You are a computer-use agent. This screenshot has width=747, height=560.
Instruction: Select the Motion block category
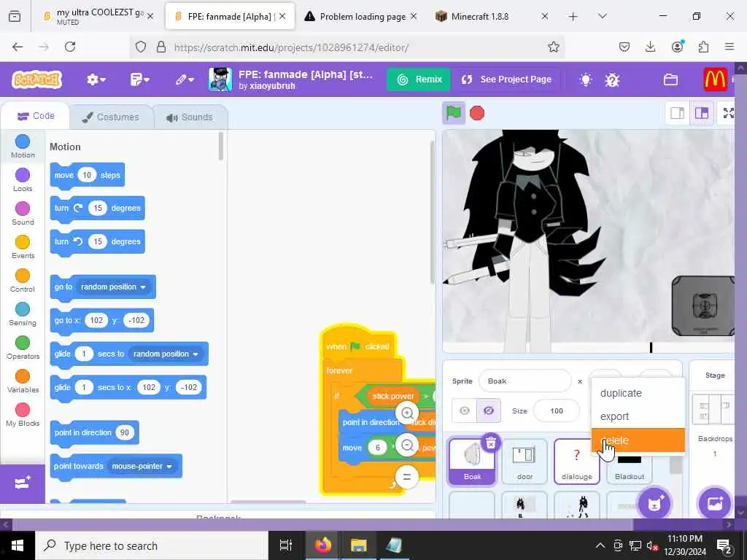pyautogui.click(x=23, y=146)
